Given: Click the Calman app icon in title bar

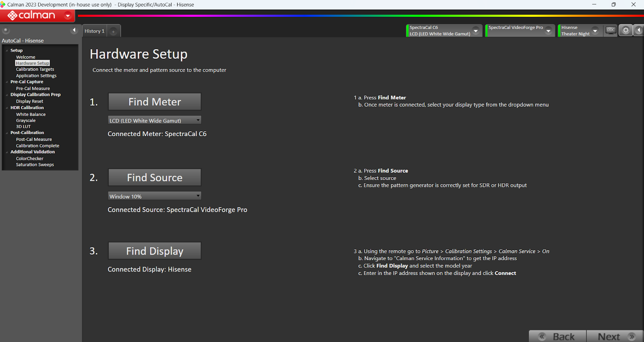Looking at the screenshot, I should tap(3, 4).
